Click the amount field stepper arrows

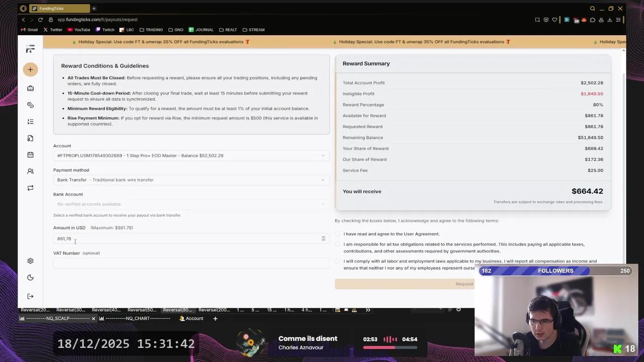click(x=324, y=238)
